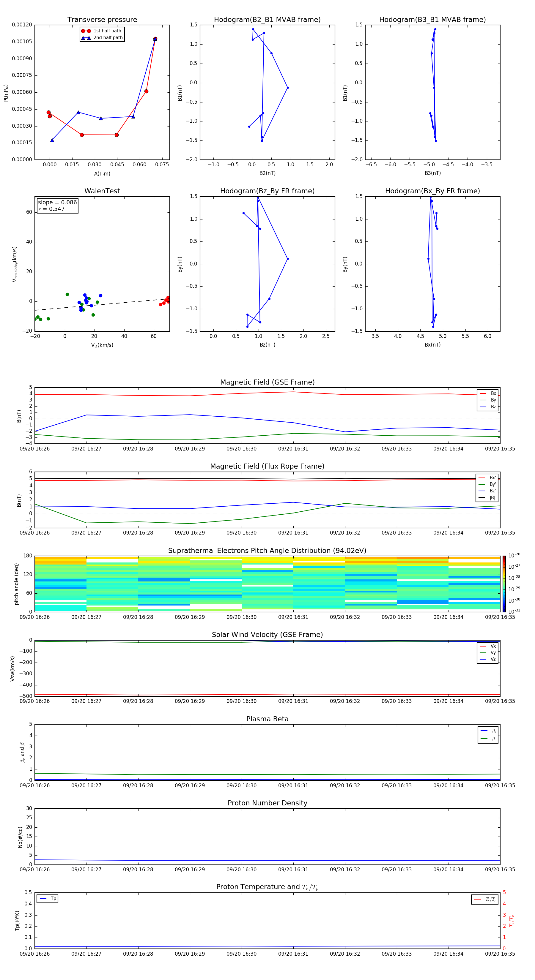Select the "By" entry in the GSE legend
Viewport: 535px width, 980px height.
coord(488,400)
